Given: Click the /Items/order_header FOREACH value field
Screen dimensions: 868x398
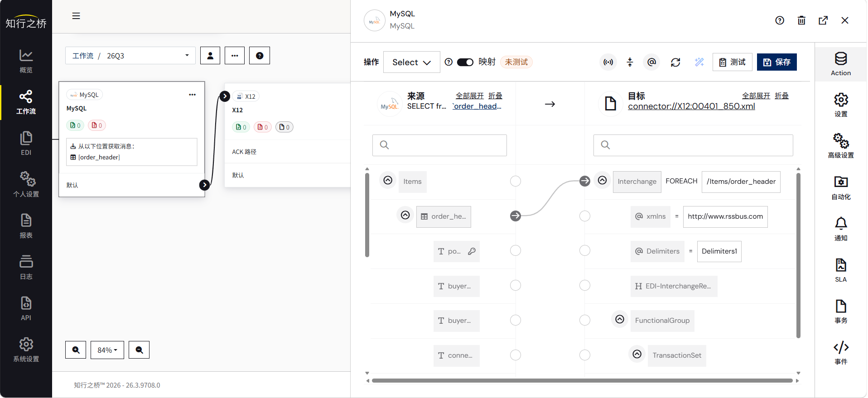Looking at the screenshot, I should point(741,182).
